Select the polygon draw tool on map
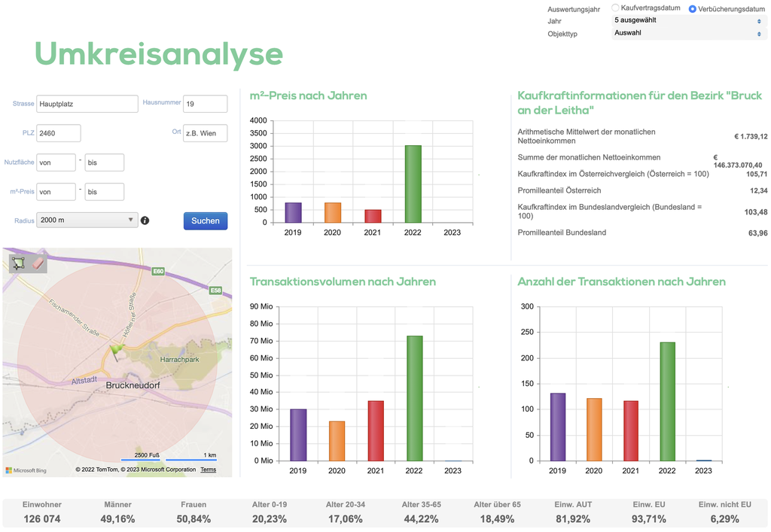This screenshot has width=771, height=532. [x=18, y=263]
